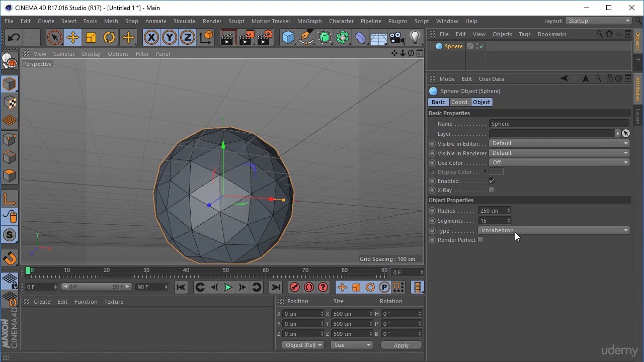Open Visible in Editor dropdown
This screenshot has width=644, height=362.
point(559,143)
